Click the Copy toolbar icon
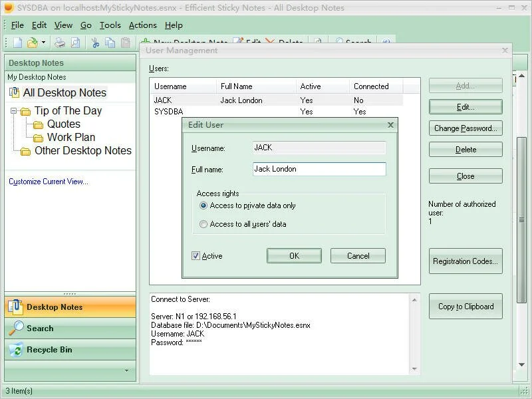This screenshot has height=399, width=532. 110,43
